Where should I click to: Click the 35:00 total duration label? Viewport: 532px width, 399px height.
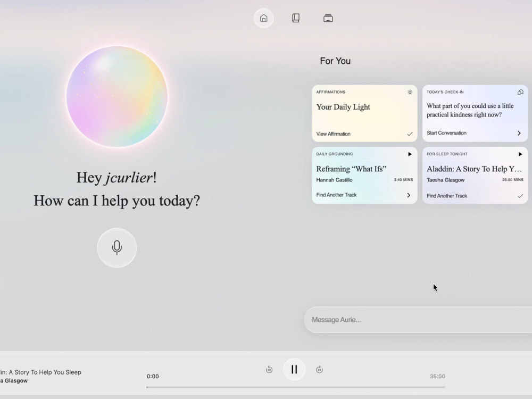pyautogui.click(x=437, y=376)
